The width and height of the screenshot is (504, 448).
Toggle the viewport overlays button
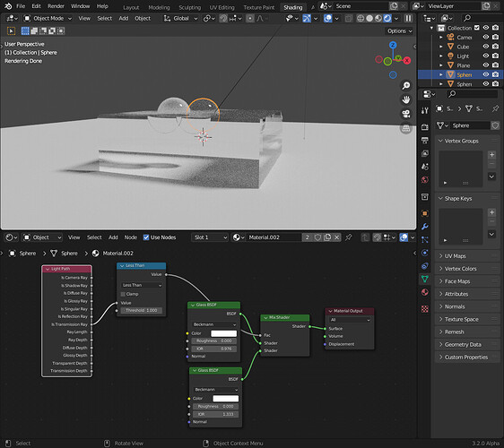327,18
